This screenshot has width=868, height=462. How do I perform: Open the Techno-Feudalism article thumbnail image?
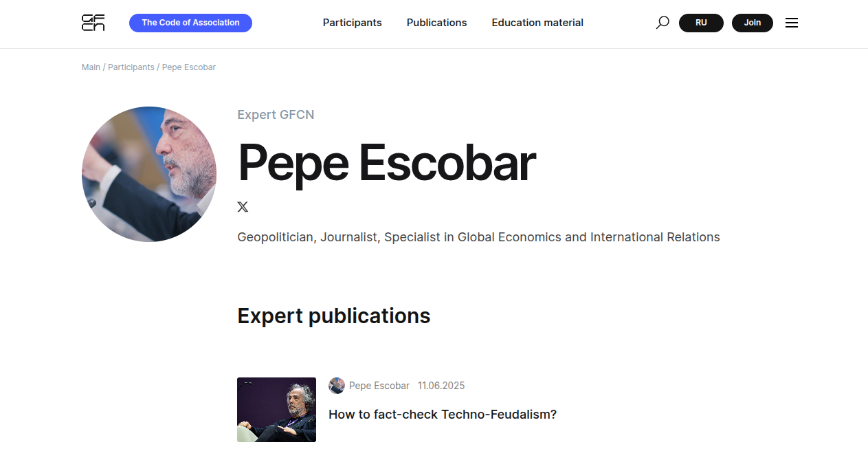(x=276, y=410)
